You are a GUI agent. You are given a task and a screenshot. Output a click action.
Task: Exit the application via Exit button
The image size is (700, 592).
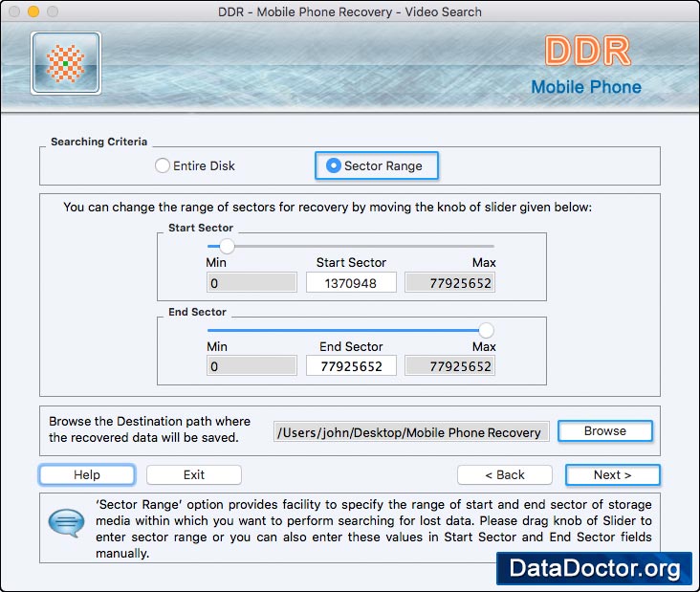coord(194,474)
